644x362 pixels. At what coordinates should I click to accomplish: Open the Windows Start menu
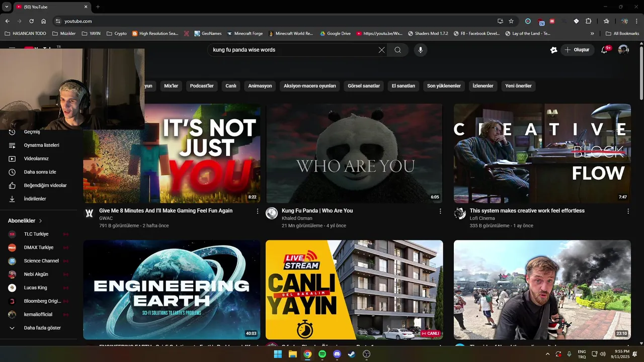278,354
